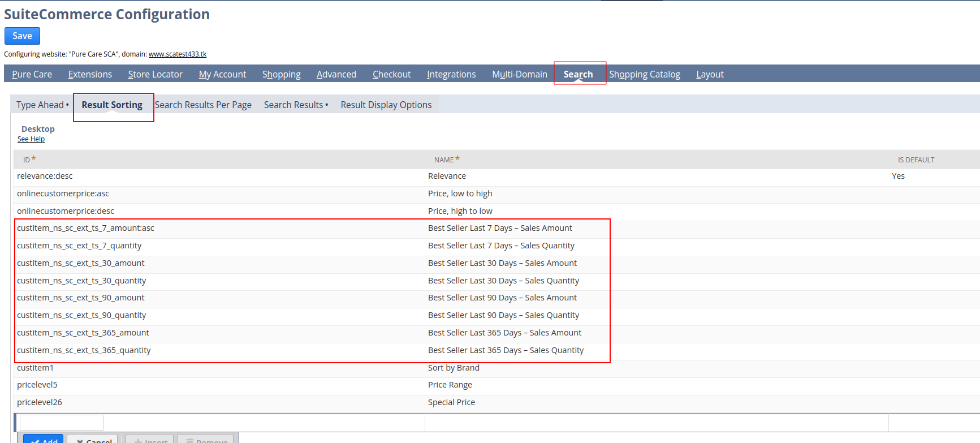The image size is (980, 443).
Task: Click the Remove button with trash icon
Action: click(205, 440)
